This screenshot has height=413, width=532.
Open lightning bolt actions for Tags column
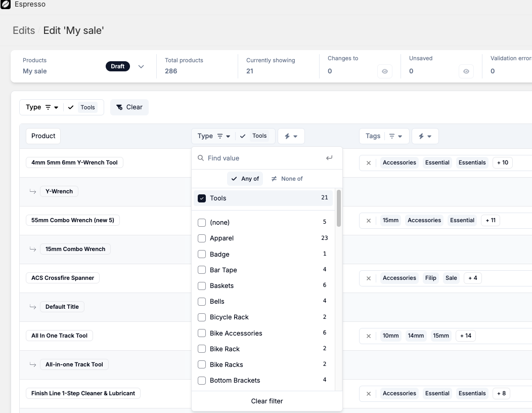click(x=425, y=136)
